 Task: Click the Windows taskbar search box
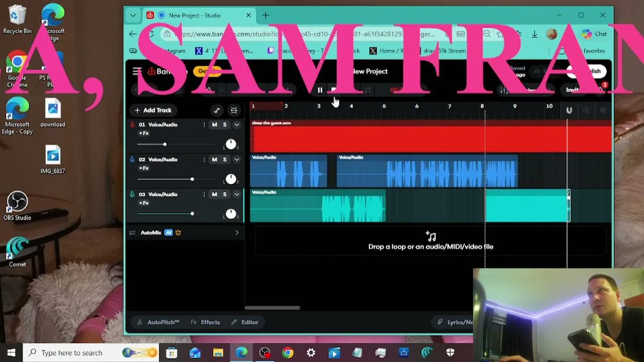tap(91, 353)
